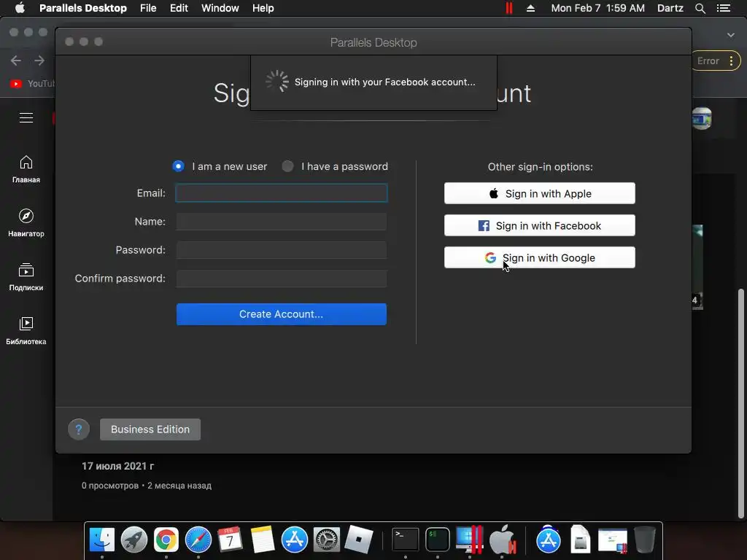
Task: Click the browser forward arrow
Action: pos(39,61)
